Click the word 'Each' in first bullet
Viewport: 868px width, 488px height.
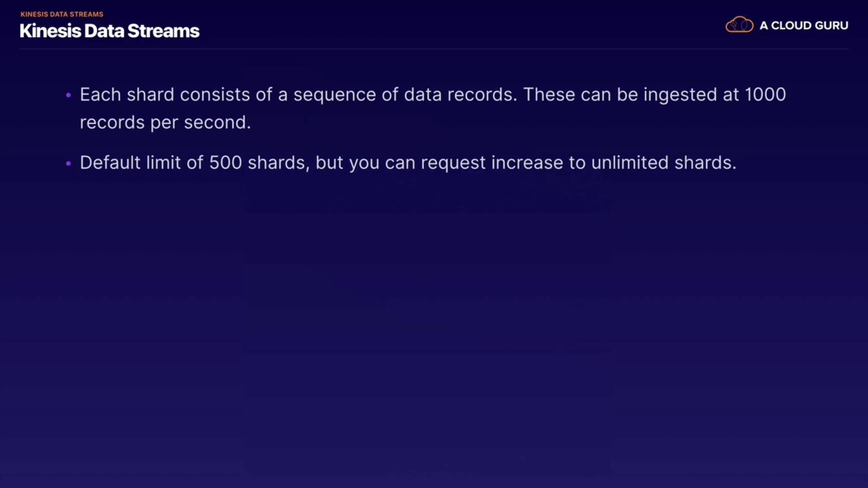click(100, 95)
